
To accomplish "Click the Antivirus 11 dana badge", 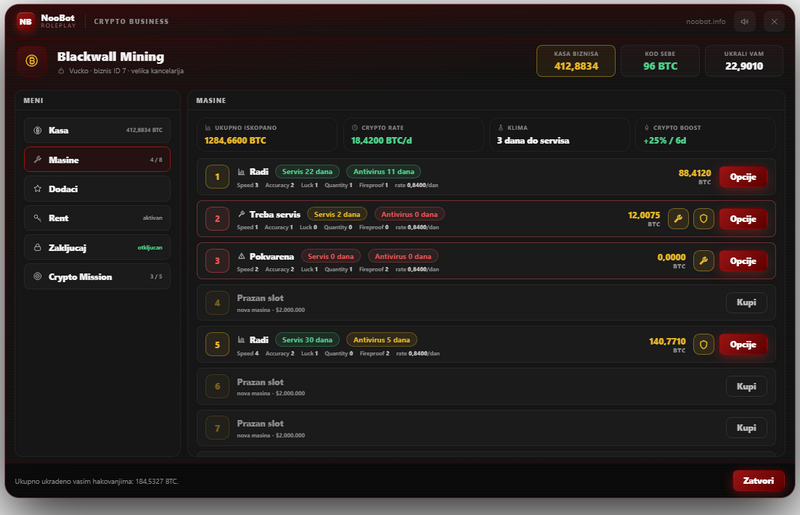I will (384, 172).
